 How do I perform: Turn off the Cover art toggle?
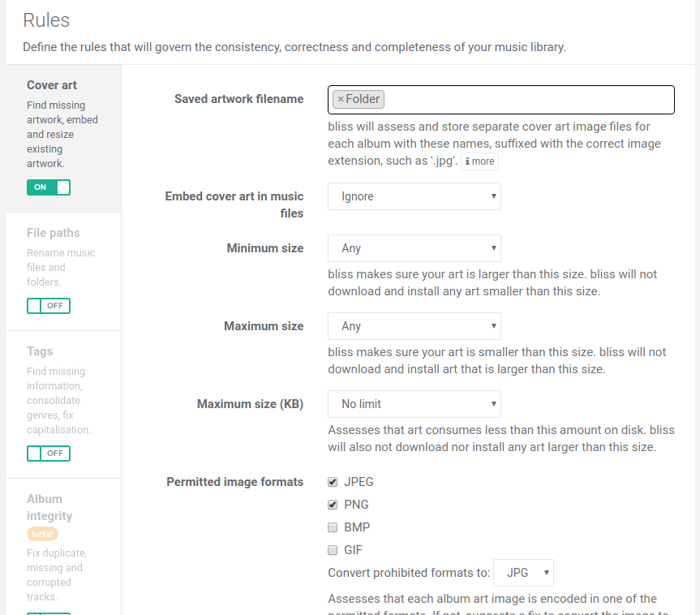click(x=49, y=187)
